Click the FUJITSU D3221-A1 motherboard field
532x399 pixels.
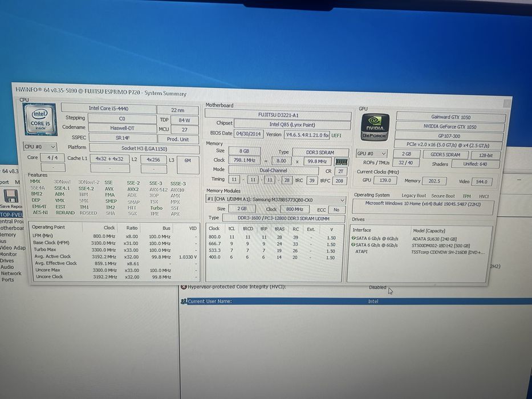tap(278, 115)
